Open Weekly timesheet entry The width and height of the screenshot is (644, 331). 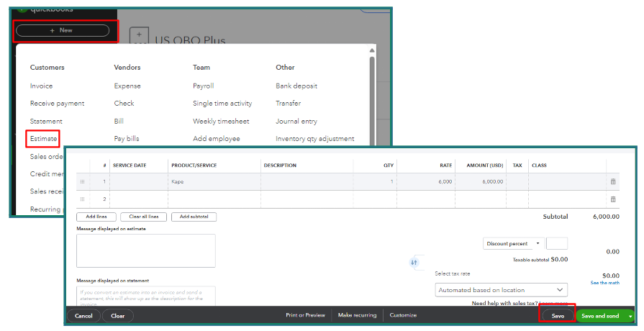221,121
